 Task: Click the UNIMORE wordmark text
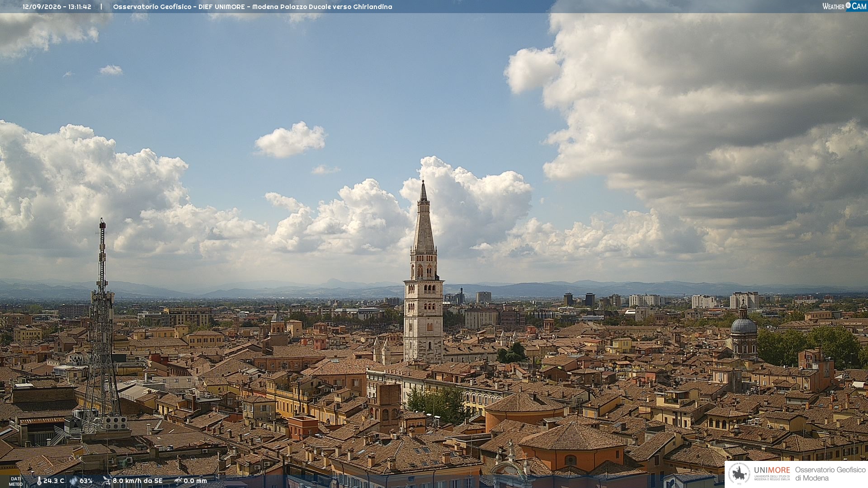772,470
